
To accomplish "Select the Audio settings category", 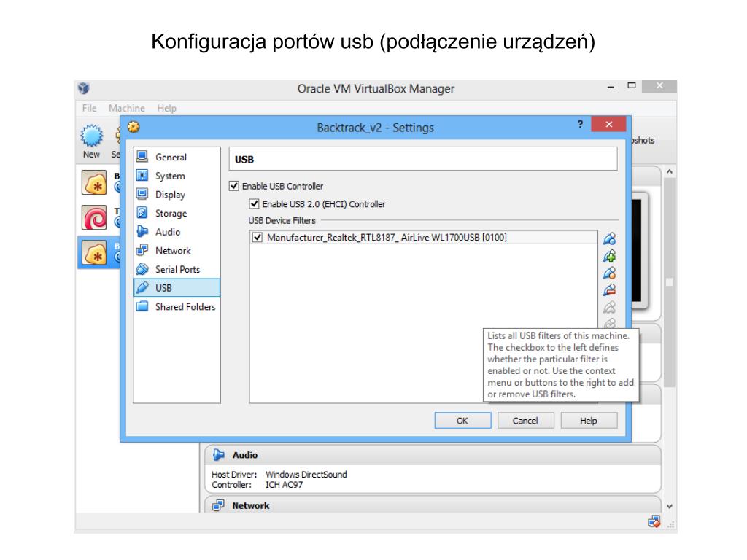I will pyautogui.click(x=177, y=231).
